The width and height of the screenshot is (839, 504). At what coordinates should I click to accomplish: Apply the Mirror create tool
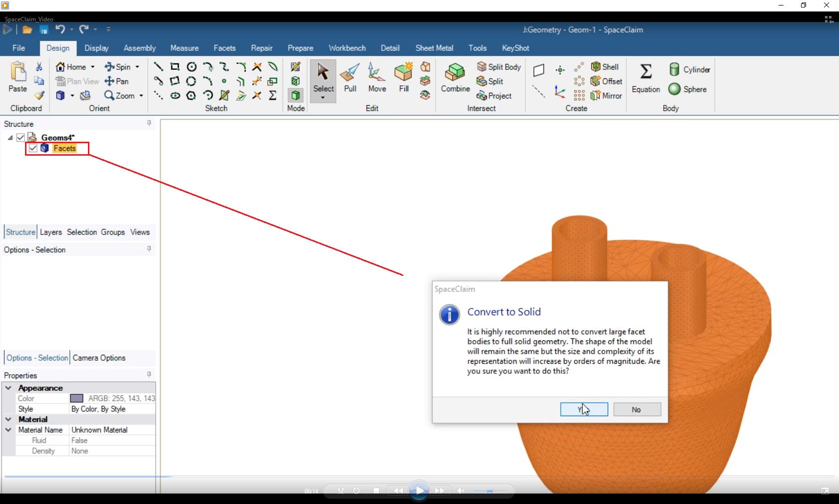(607, 96)
